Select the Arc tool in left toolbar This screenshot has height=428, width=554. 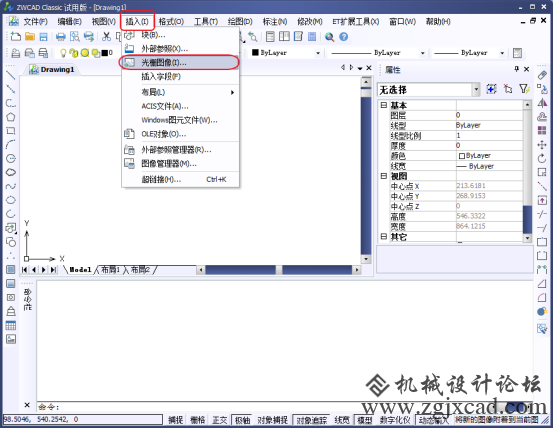pos(11,144)
